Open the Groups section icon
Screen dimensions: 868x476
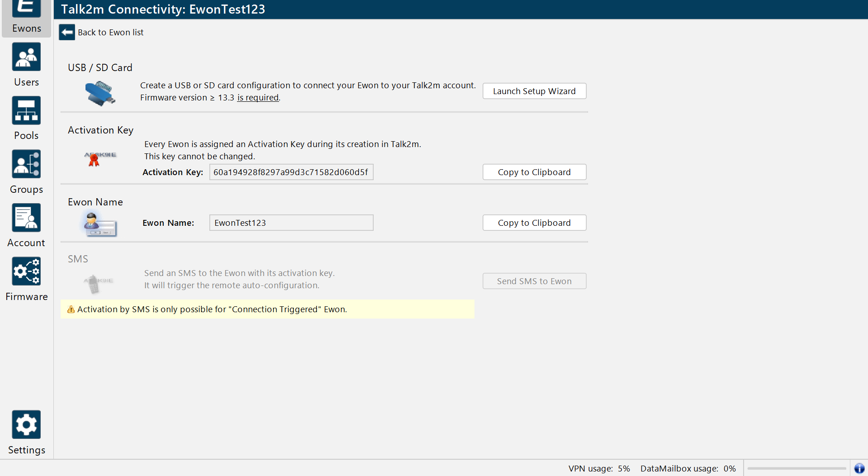pos(26,164)
